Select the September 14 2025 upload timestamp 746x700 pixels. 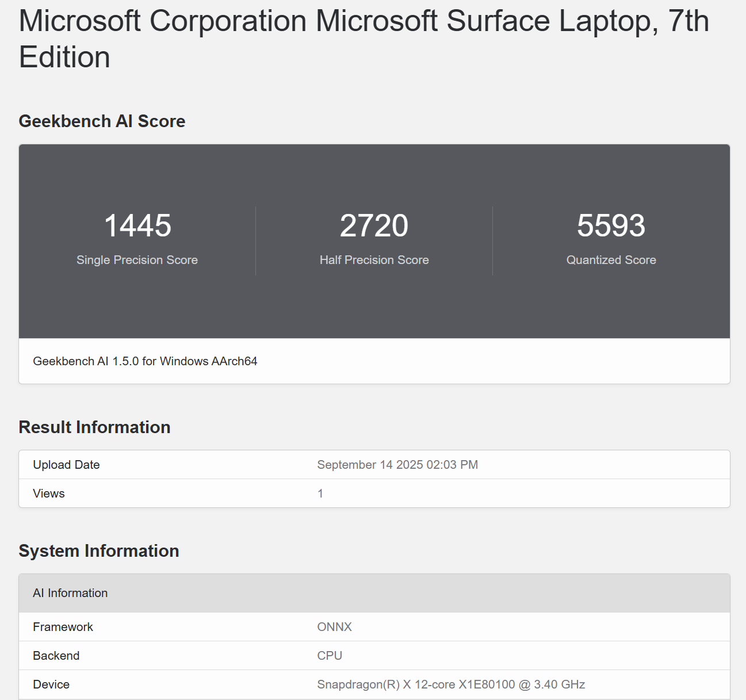point(397,465)
